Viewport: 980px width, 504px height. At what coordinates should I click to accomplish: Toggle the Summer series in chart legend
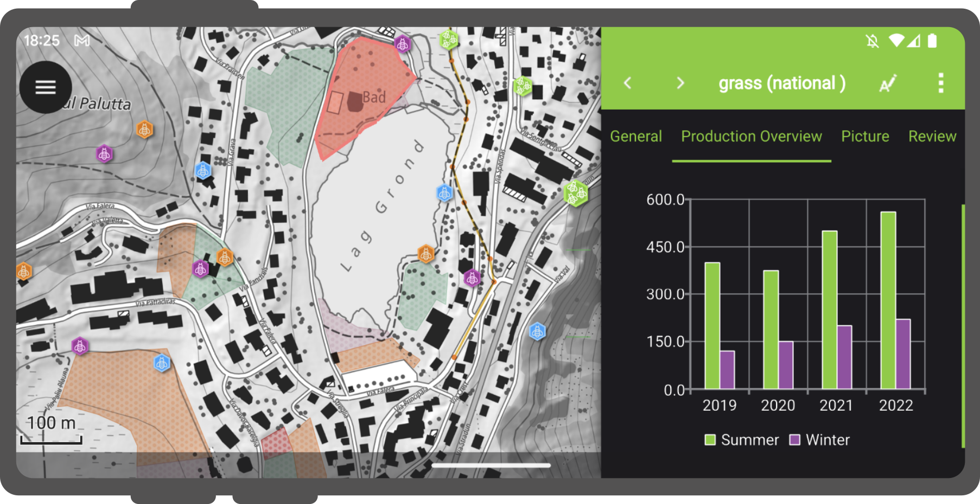tap(741, 439)
